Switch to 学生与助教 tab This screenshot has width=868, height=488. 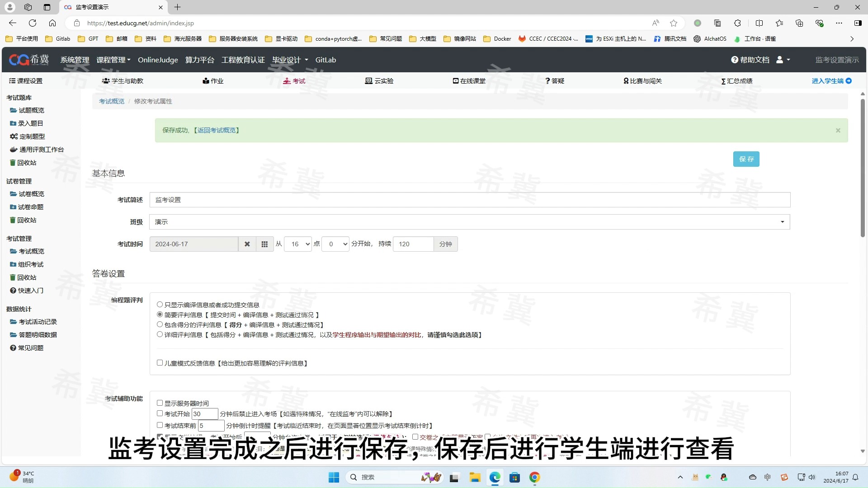pyautogui.click(x=123, y=81)
